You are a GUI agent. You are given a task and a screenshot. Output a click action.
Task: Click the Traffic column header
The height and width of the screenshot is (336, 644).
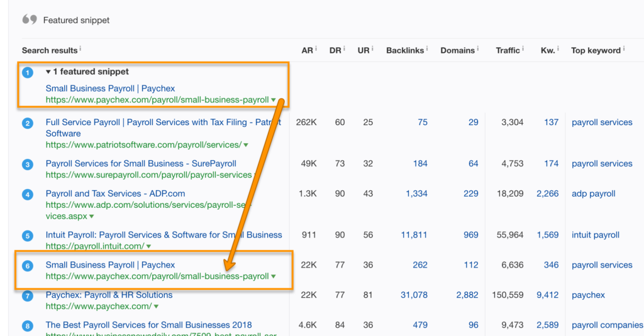(x=508, y=50)
